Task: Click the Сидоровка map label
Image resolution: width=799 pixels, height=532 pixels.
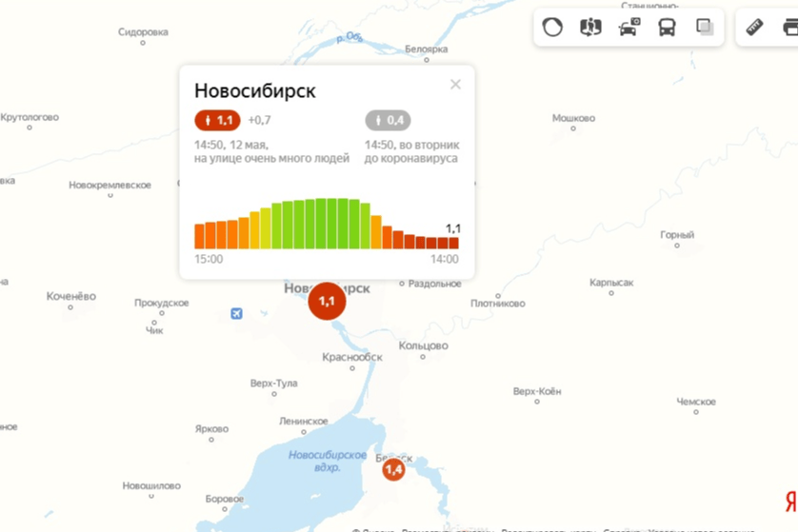Action: click(143, 32)
